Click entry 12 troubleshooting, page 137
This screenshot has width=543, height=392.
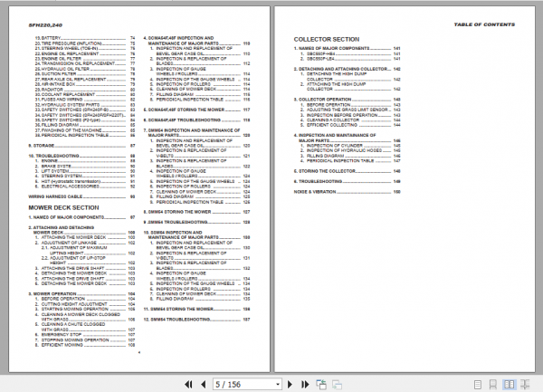(x=196, y=320)
